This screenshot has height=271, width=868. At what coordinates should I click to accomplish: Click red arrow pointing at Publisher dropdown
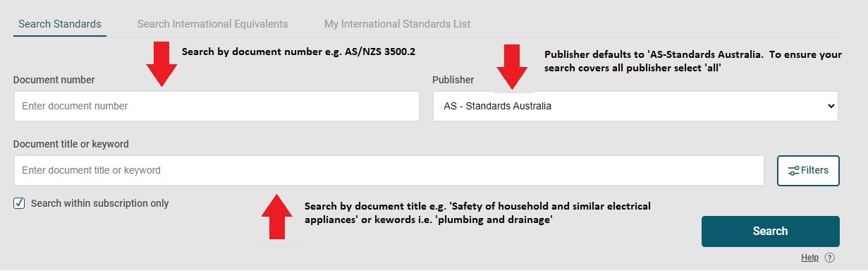click(513, 66)
